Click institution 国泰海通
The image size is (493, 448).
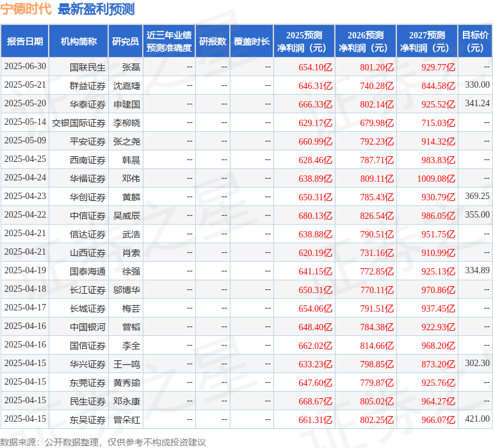tap(88, 271)
